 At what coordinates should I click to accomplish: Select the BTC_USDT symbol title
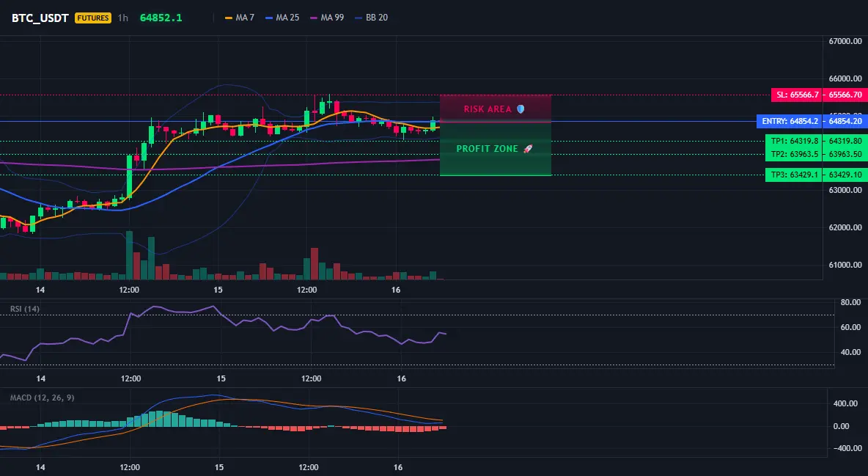coord(40,18)
